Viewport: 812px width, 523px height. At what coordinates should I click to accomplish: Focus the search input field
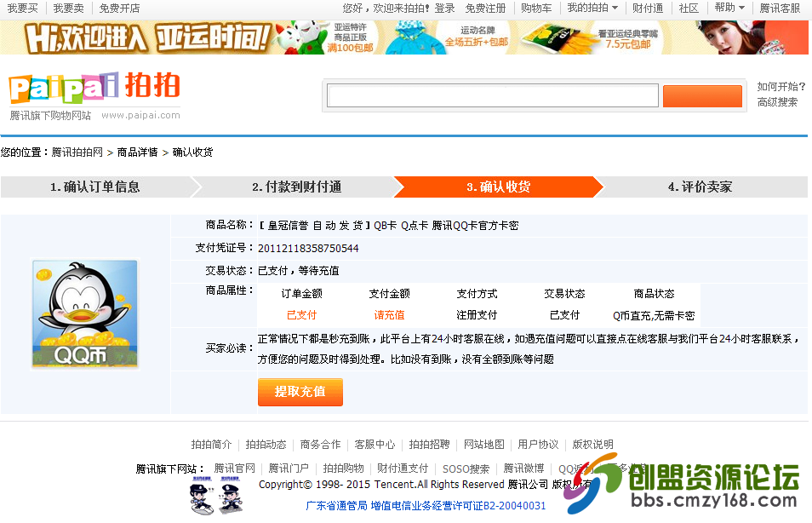(493, 96)
